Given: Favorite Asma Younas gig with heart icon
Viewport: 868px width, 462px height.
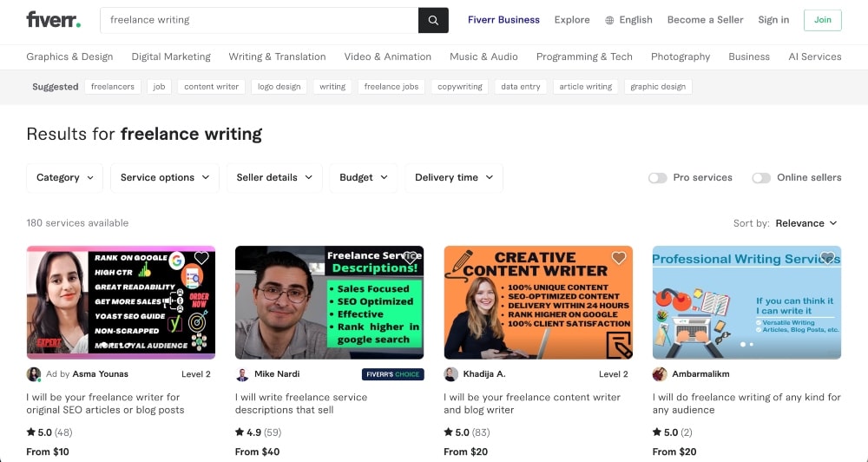Looking at the screenshot, I should tap(201, 258).
